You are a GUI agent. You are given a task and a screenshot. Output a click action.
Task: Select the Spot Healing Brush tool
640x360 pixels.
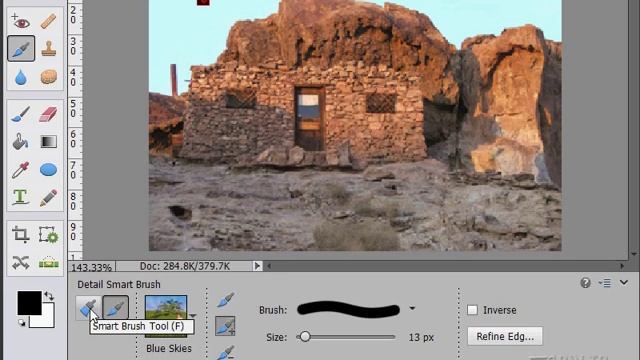pyautogui.click(x=49, y=21)
